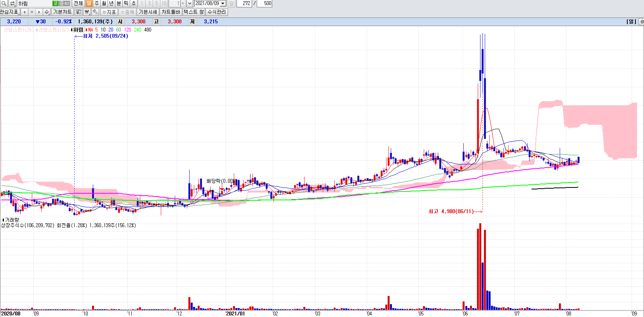The image size is (644, 317).
Task: Open the =종목 stocks menu
Action: coord(127,12)
